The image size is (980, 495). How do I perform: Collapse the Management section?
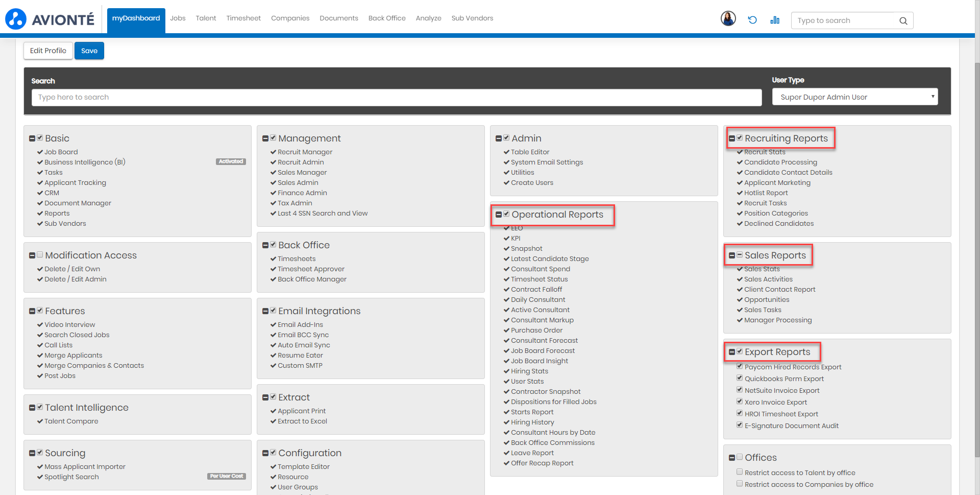point(265,138)
